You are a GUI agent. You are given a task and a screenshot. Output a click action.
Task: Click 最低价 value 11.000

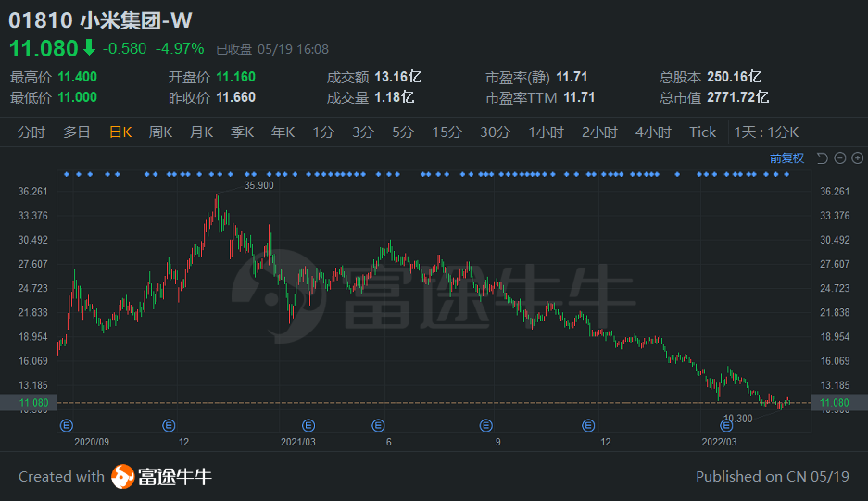click(x=78, y=97)
